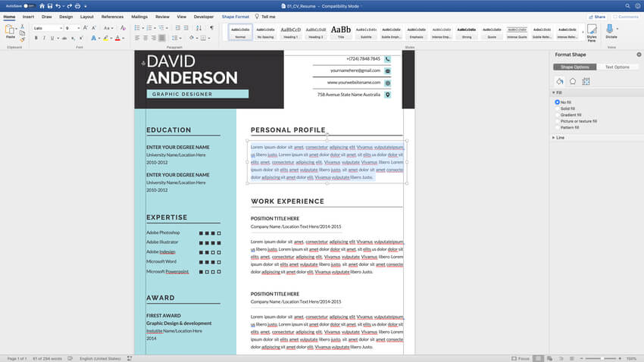Apply Italic formatting
The width and height of the screenshot is (644, 362).
point(44,38)
